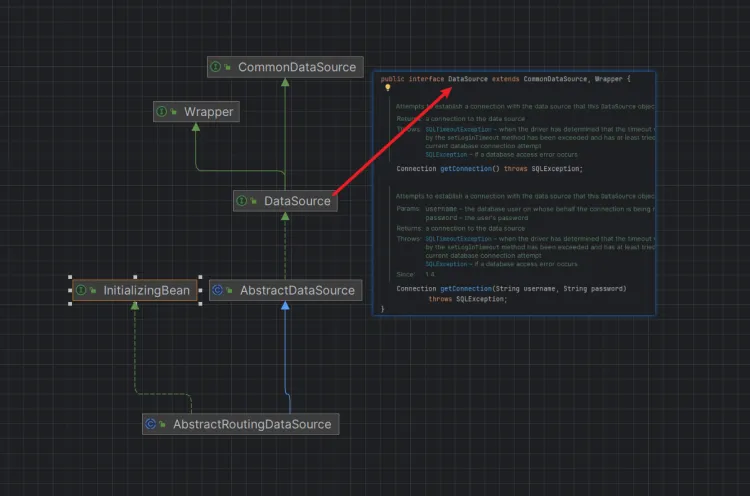750x496 pixels.
Task: Click DataSource name in the interface declaration
Action: tap(468, 78)
